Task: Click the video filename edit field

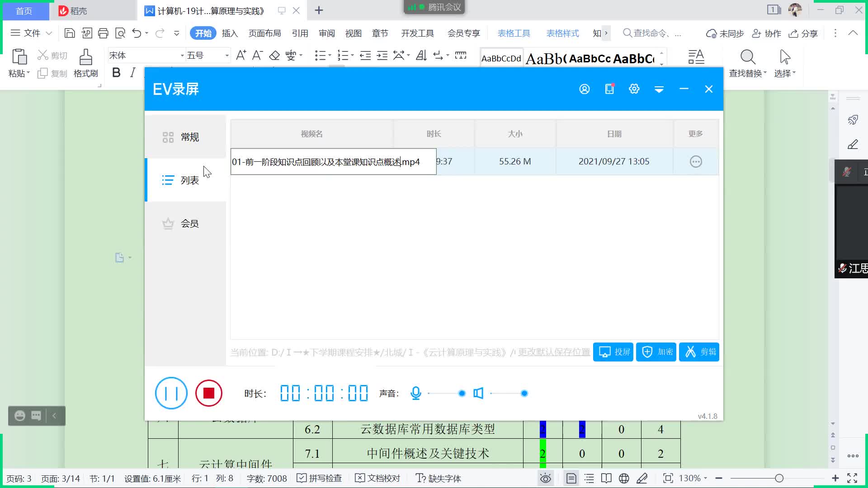Action: [333, 162]
